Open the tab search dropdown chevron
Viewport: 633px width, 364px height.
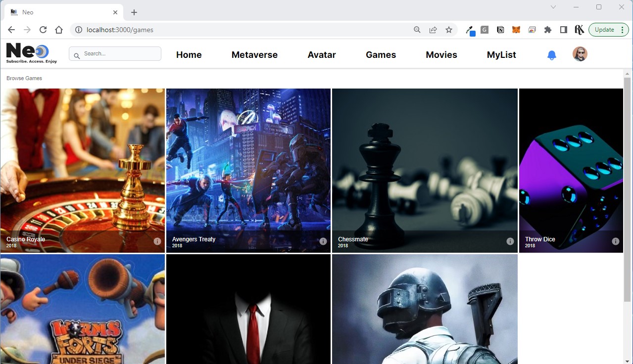coord(553,7)
